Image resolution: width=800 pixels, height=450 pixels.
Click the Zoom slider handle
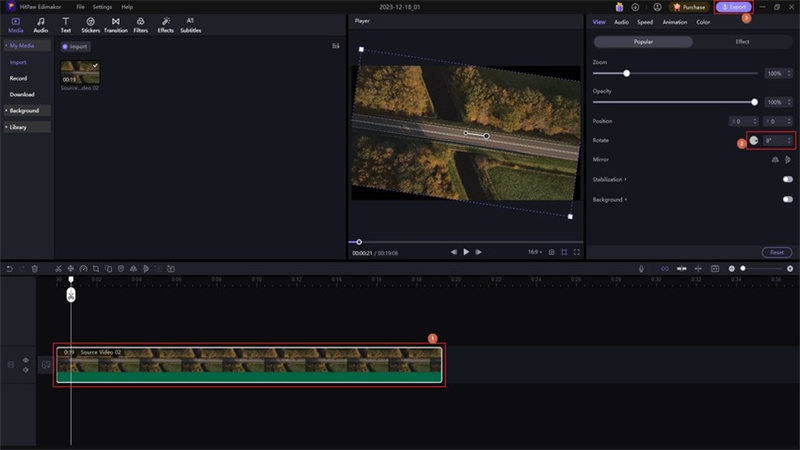click(627, 73)
